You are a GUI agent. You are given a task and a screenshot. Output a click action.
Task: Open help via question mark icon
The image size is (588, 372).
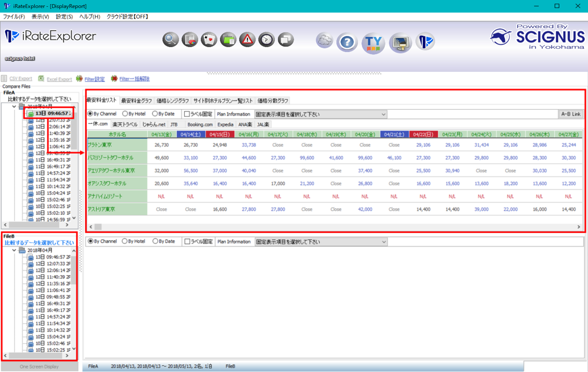click(347, 42)
